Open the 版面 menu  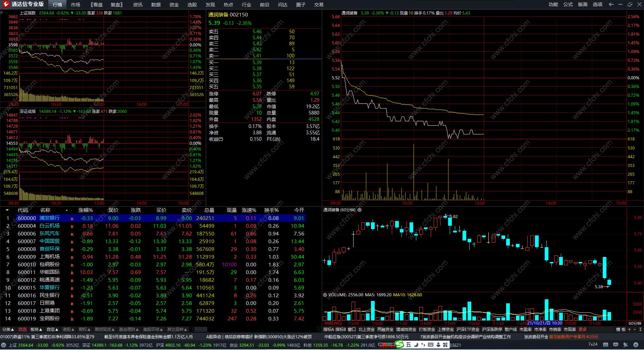[x=583, y=4]
